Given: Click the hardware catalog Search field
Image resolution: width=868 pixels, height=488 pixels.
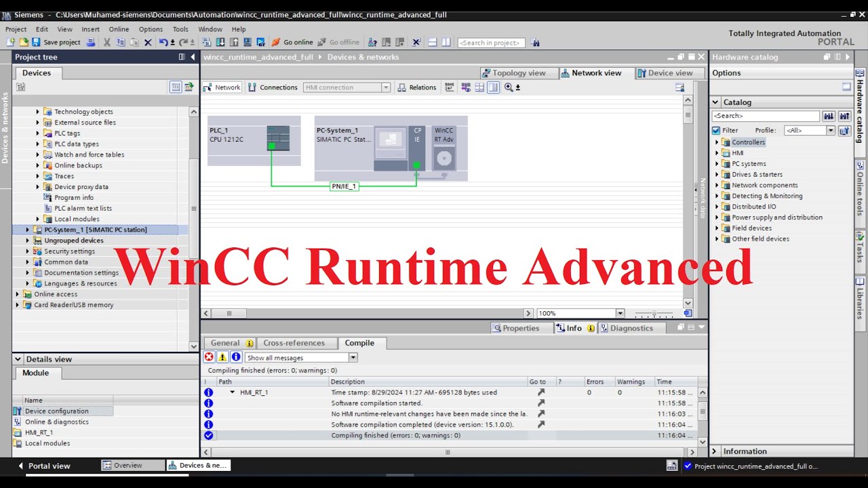Looking at the screenshot, I should click(766, 116).
